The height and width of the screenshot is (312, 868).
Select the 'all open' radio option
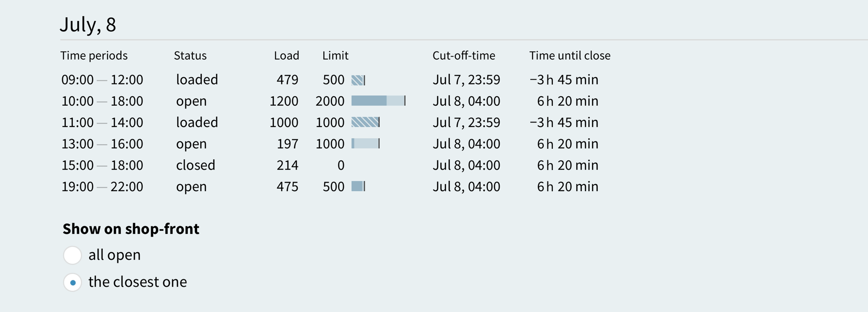coord(73,255)
